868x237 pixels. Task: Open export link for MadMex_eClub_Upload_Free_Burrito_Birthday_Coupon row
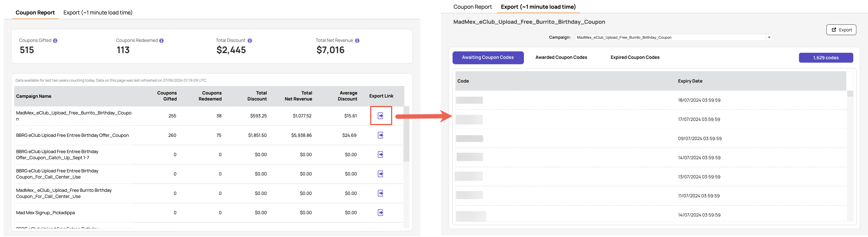tap(380, 116)
